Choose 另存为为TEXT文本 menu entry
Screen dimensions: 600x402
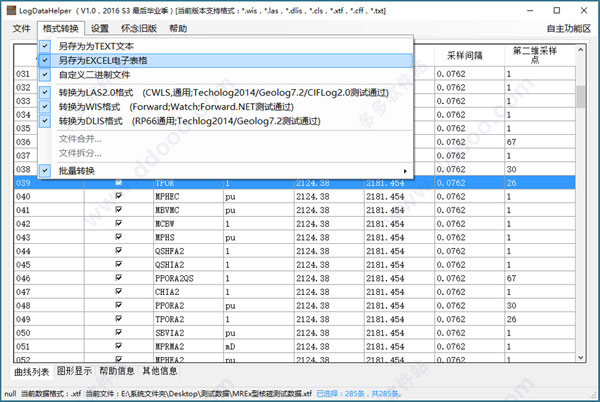tap(226, 46)
